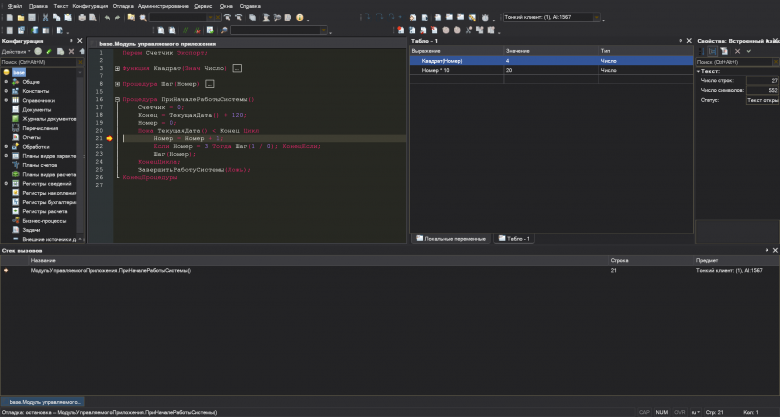Viewport: 780px width, 417px height.
Task: Click the Число строк value field
Action: [x=762, y=81]
